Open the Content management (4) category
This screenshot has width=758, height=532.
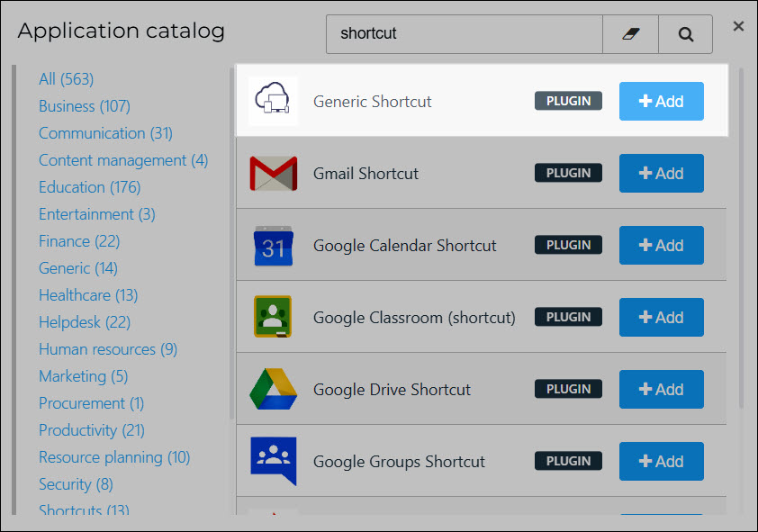[x=123, y=160]
